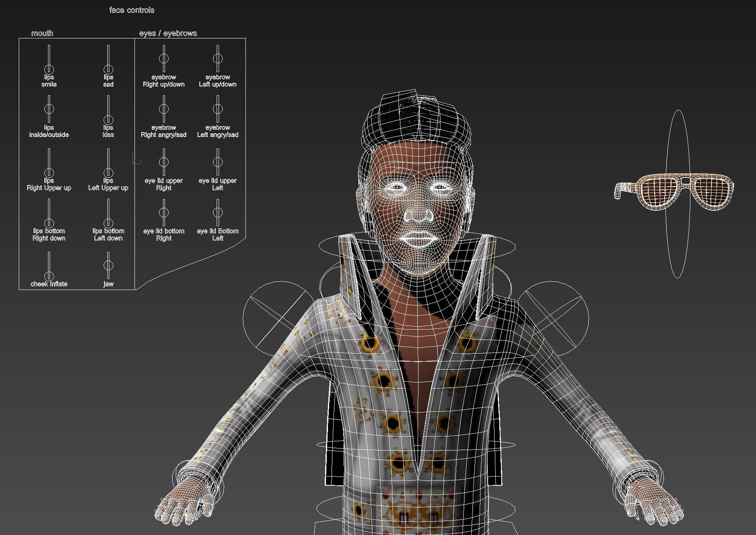Select the lips inside/outside slider handle
This screenshot has width=756, height=535.
coord(49,109)
